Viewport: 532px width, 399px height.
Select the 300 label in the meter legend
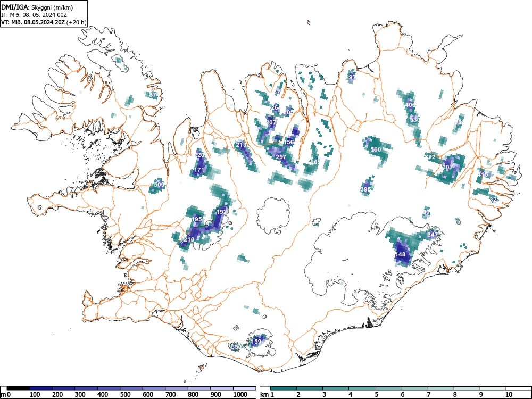point(80,395)
